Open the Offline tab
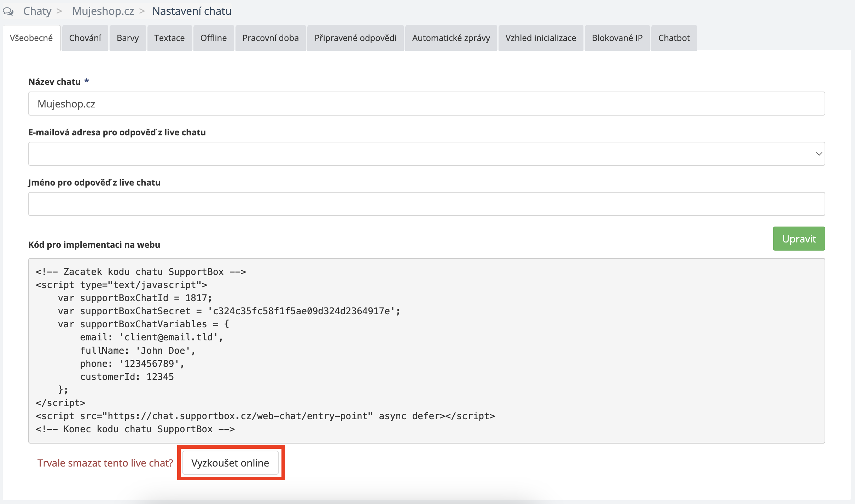This screenshot has width=855, height=504. (213, 38)
